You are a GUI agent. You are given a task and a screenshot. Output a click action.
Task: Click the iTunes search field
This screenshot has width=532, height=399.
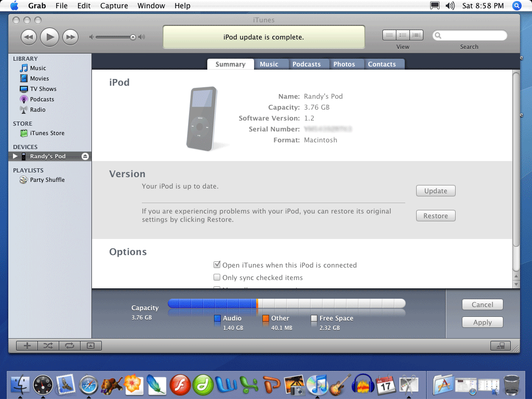coord(470,35)
